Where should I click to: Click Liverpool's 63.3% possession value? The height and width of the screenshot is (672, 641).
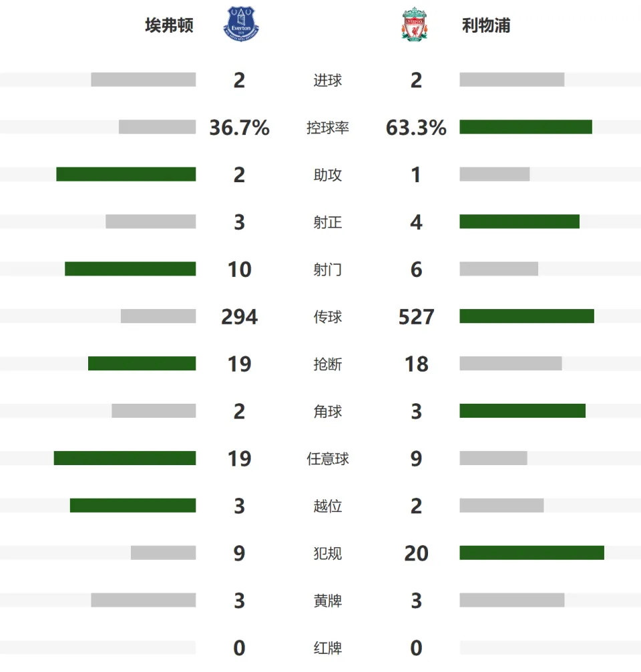[417, 127]
